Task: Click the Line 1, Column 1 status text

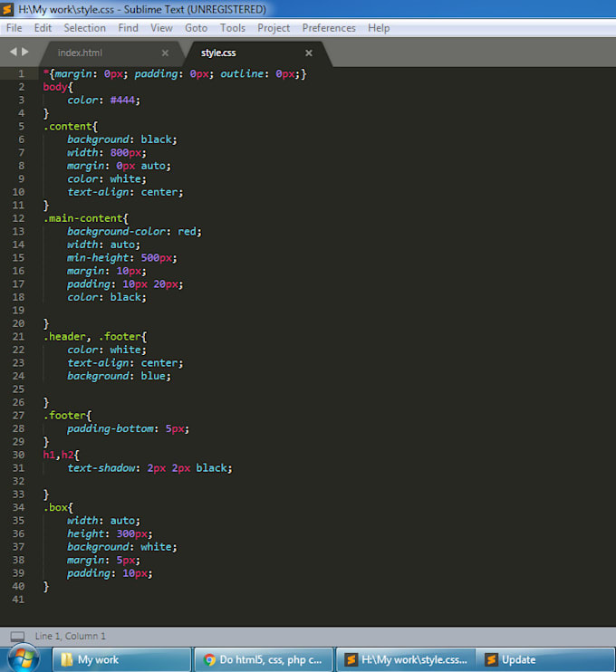Action: point(71,637)
